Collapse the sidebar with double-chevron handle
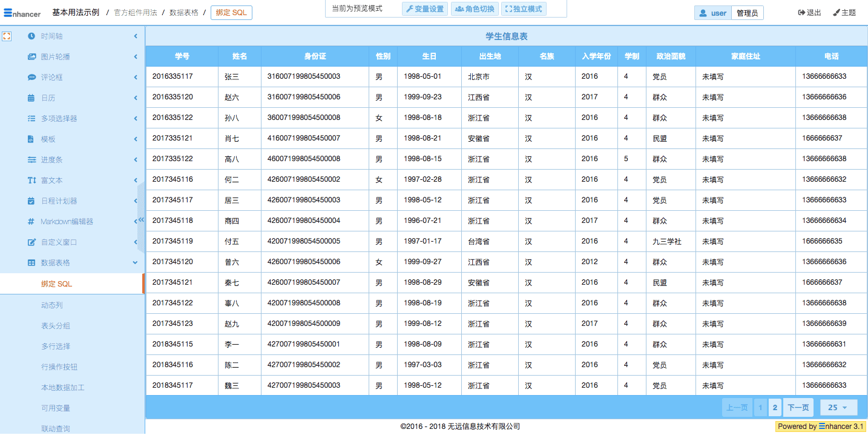Screen dimensions: 868x435 pos(142,220)
